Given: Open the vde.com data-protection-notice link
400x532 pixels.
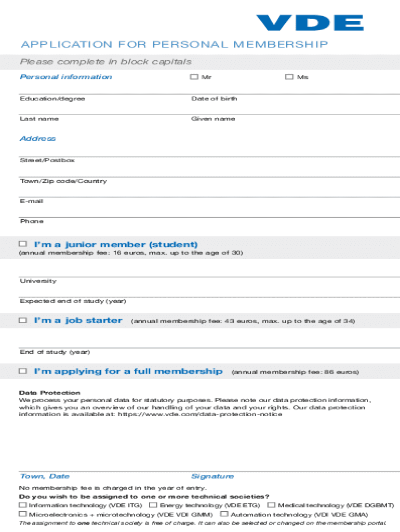Looking at the screenshot, I should click(200, 414).
